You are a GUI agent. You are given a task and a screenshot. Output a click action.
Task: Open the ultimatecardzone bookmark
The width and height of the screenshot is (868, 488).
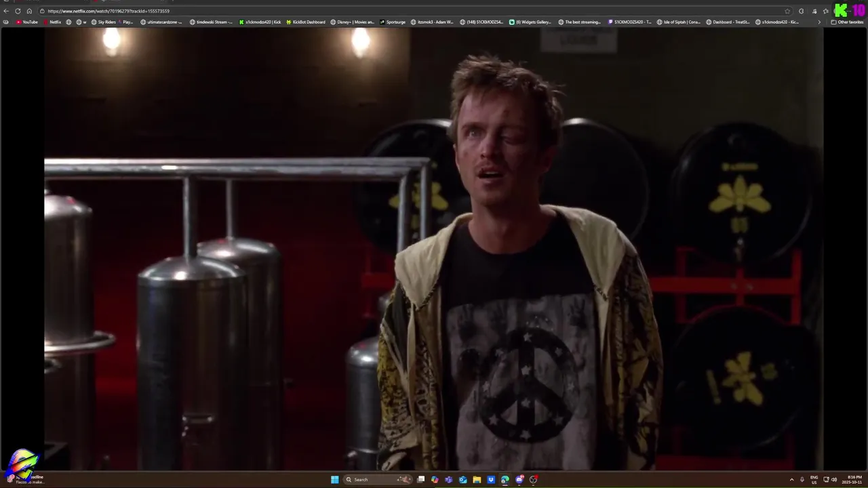coord(161,22)
